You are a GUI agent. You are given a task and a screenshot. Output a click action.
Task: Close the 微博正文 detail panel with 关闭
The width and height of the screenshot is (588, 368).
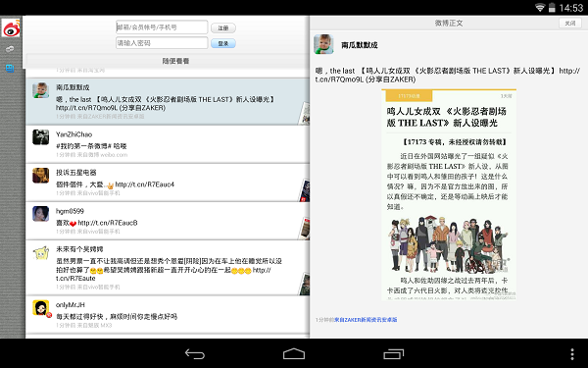pyautogui.click(x=570, y=24)
